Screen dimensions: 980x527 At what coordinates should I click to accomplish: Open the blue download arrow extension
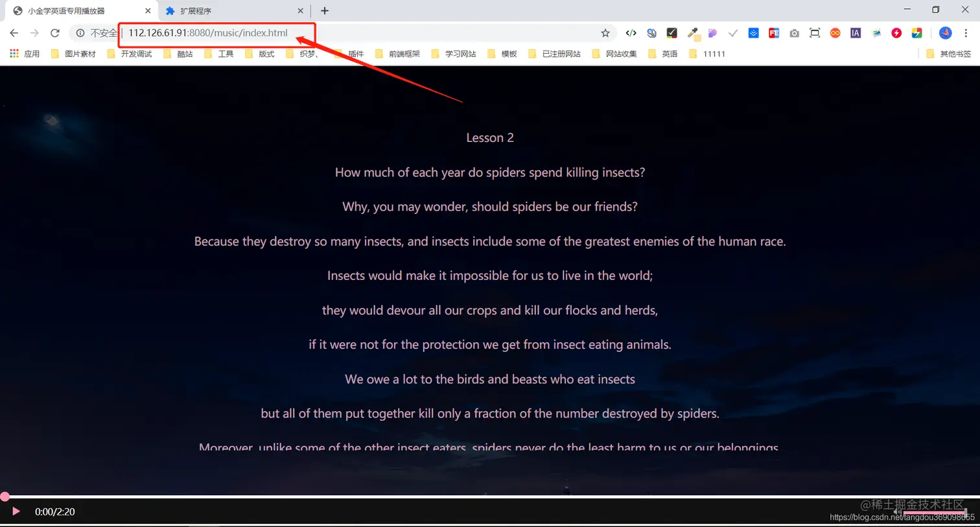point(753,33)
